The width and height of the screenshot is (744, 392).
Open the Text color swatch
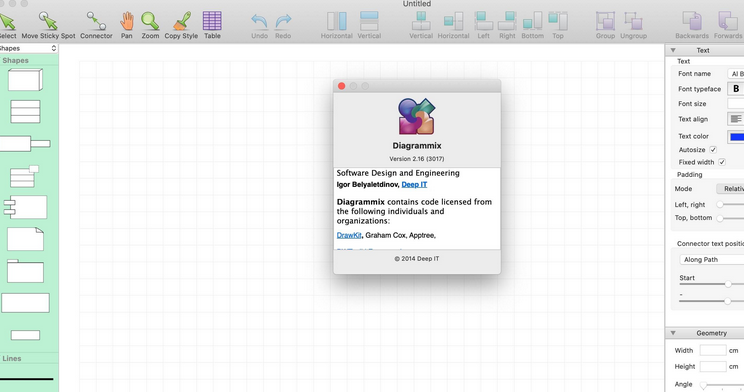click(736, 137)
